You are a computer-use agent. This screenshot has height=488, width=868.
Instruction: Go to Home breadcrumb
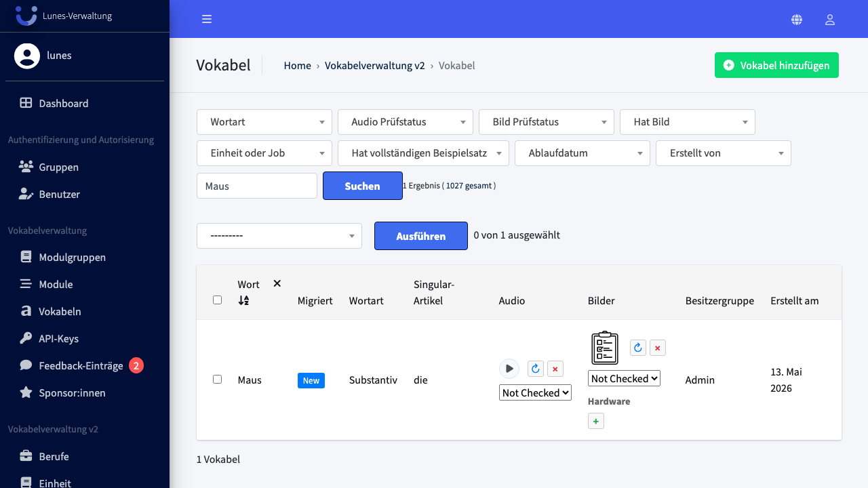297,66
